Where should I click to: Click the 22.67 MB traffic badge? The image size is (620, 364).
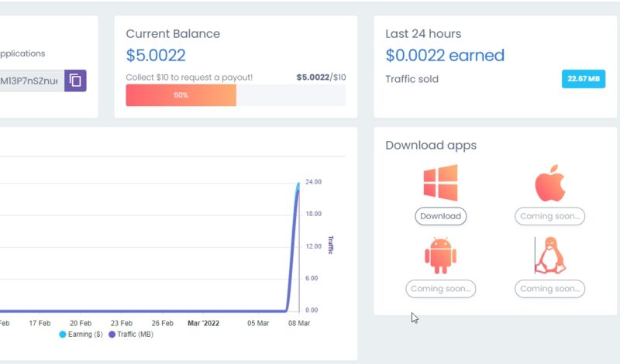583,79
